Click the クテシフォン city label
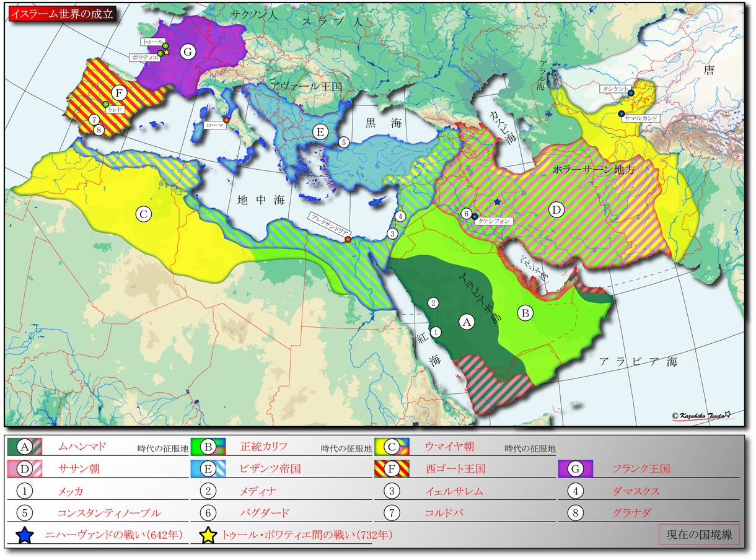Image resolution: width=756 pixels, height=560 pixels. 495,220
